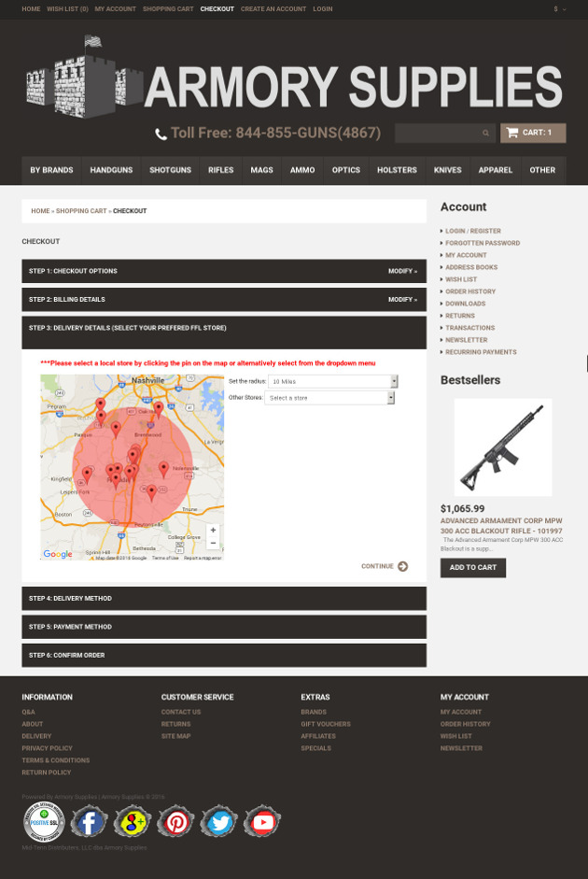The image size is (588, 879).
Task: Click the bestseller rifle thumbnail
Action: 502,447
